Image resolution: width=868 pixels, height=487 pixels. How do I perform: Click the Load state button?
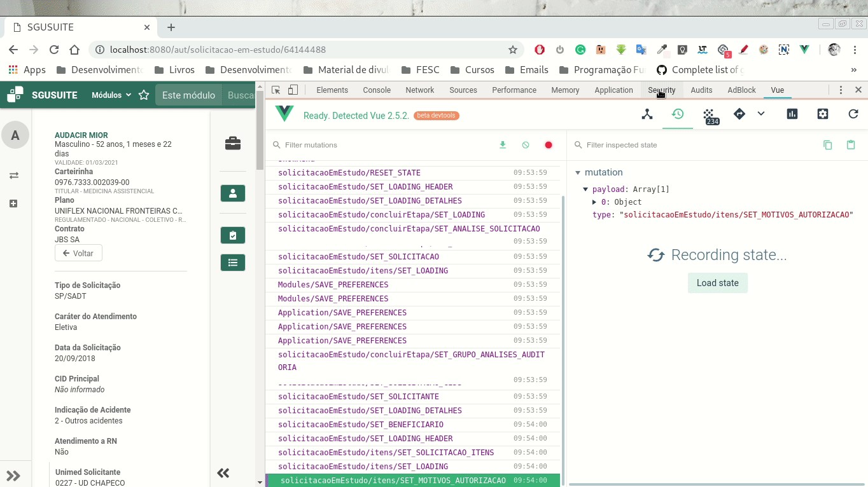point(718,283)
